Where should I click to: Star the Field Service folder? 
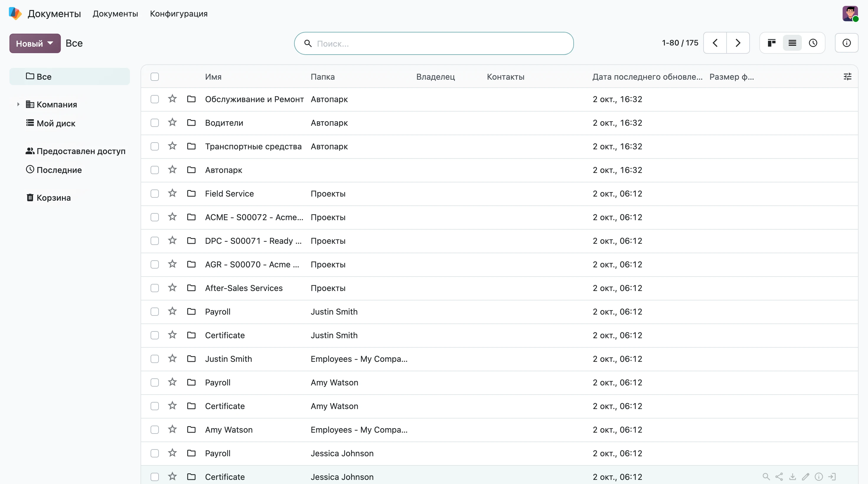coord(172,193)
